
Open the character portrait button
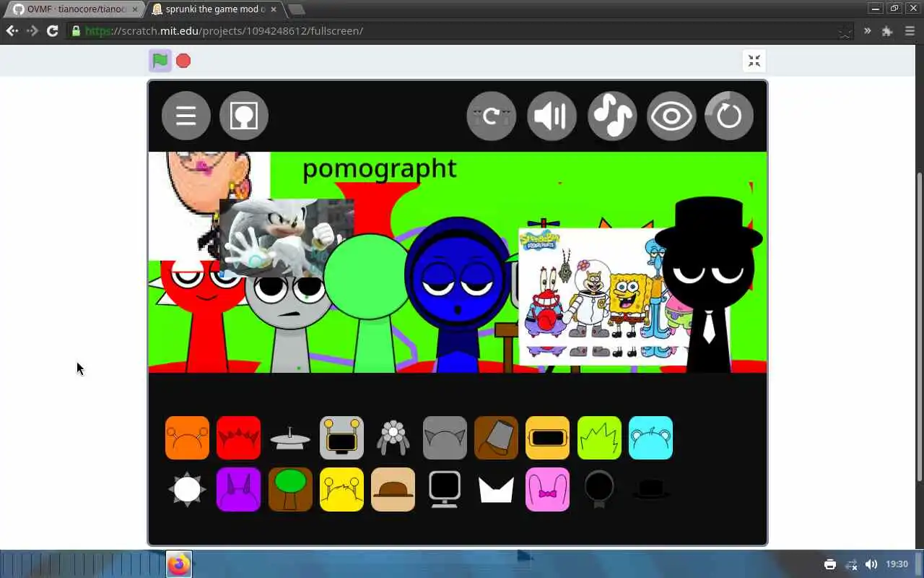click(x=244, y=116)
